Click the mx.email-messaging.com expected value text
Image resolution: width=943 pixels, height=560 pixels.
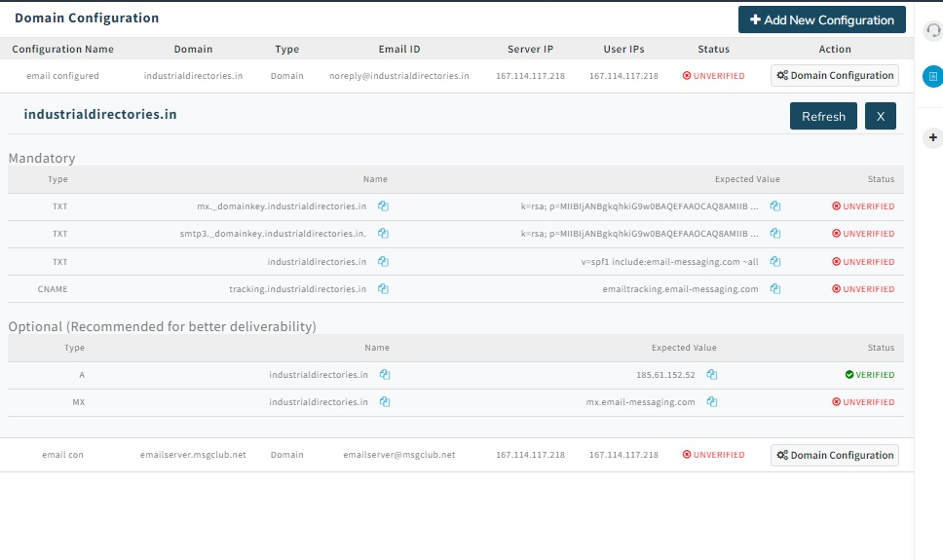tap(640, 402)
